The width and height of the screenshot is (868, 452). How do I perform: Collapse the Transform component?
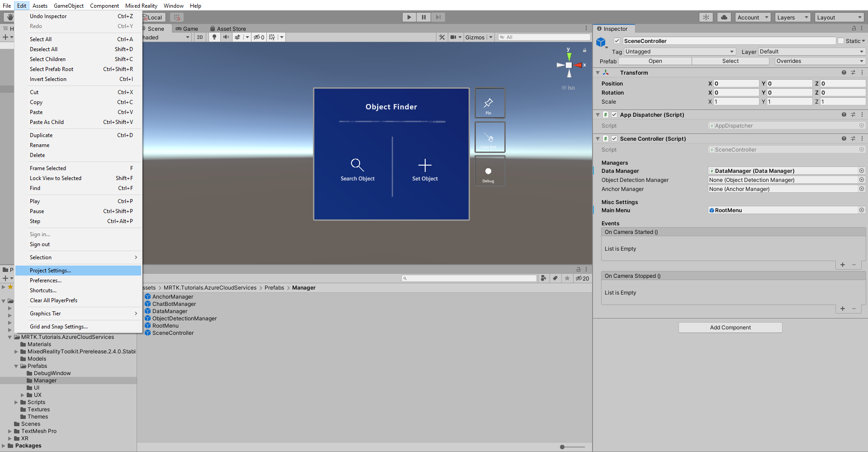[598, 72]
